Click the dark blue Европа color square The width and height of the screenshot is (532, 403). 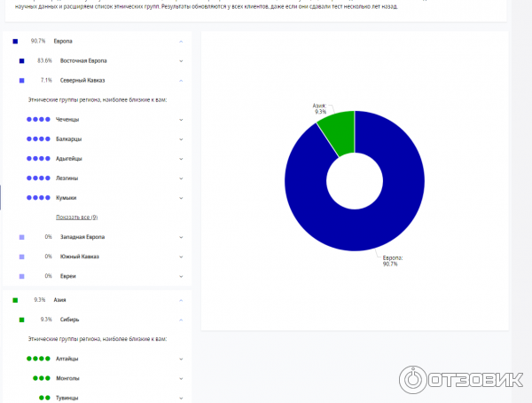point(15,41)
